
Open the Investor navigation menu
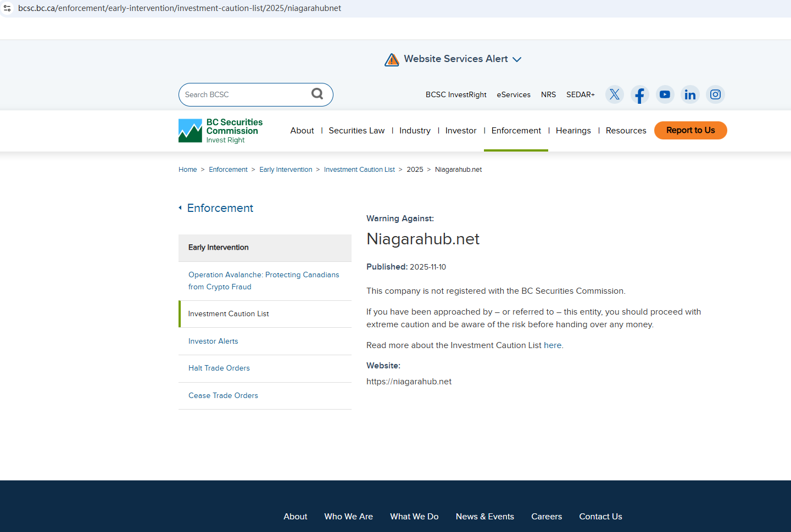click(x=460, y=131)
